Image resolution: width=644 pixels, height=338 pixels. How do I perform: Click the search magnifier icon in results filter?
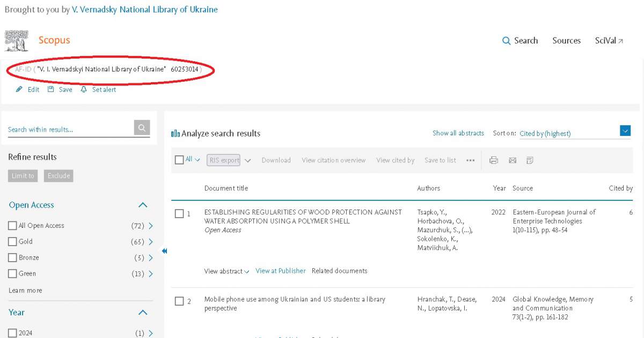coord(142,128)
